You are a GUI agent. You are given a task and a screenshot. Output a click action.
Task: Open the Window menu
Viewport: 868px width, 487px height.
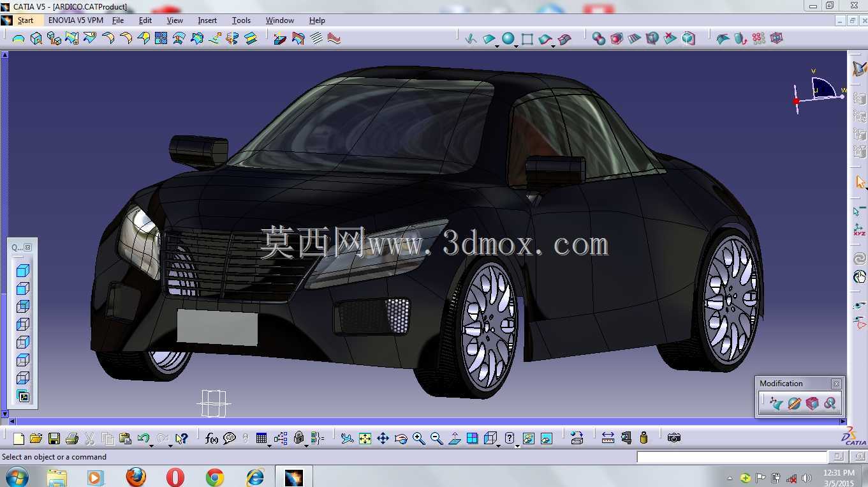280,20
